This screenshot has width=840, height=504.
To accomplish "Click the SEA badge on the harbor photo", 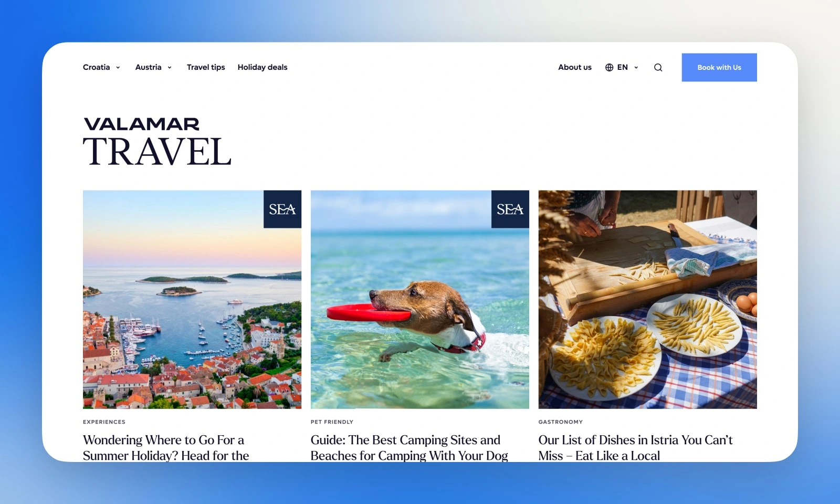I will pos(282,209).
